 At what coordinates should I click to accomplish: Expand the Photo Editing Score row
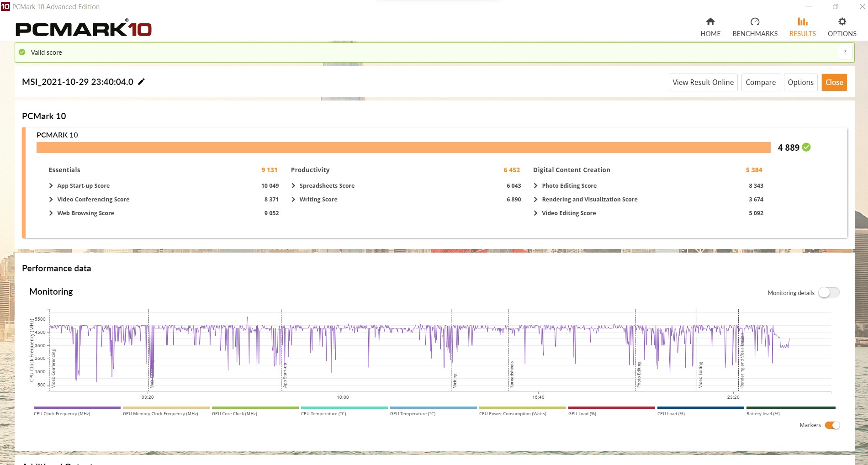[x=535, y=186]
